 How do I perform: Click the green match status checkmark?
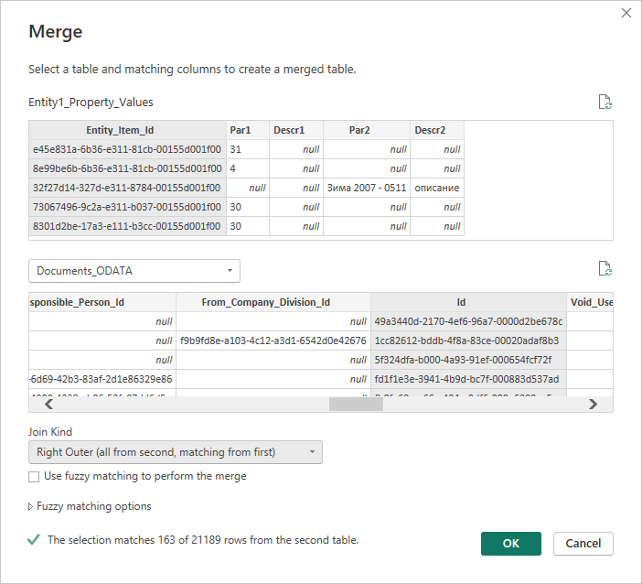click(34, 540)
